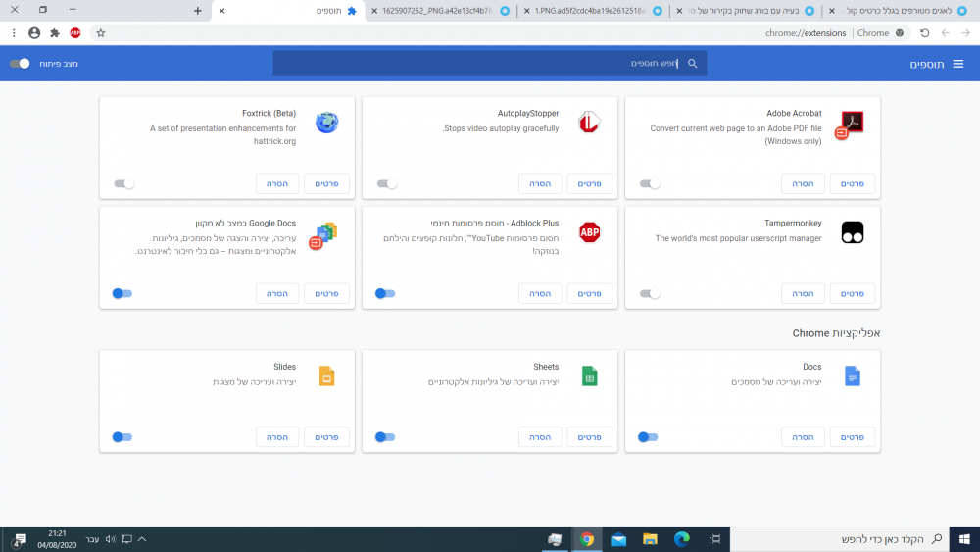Open Microsoft Edge from the taskbar

point(682,539)
